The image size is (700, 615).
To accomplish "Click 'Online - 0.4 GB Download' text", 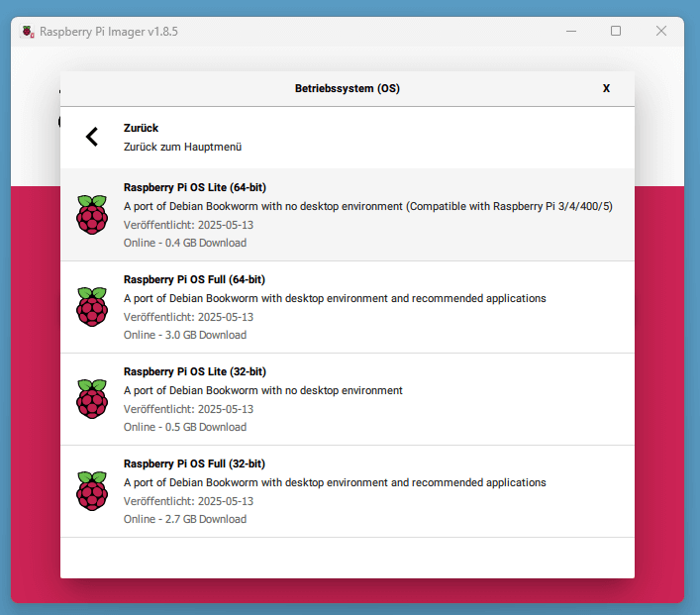I will pyautogui.click(x=185, y=243).
